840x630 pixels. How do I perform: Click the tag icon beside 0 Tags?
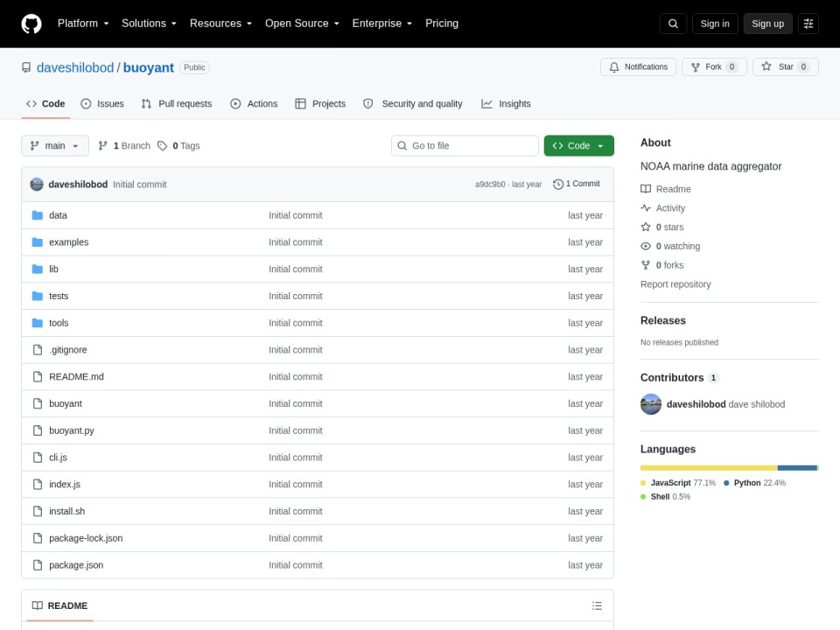[x=163, y=146]
